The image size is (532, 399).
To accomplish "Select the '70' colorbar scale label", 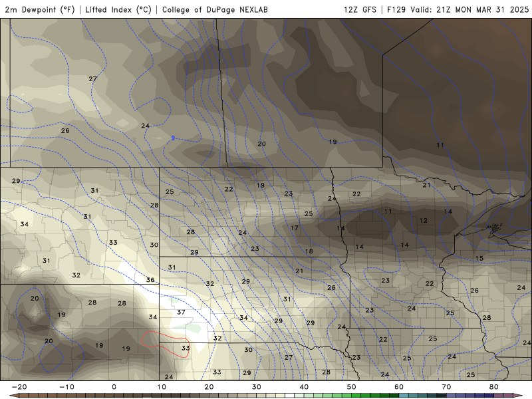I will (446, 387).
